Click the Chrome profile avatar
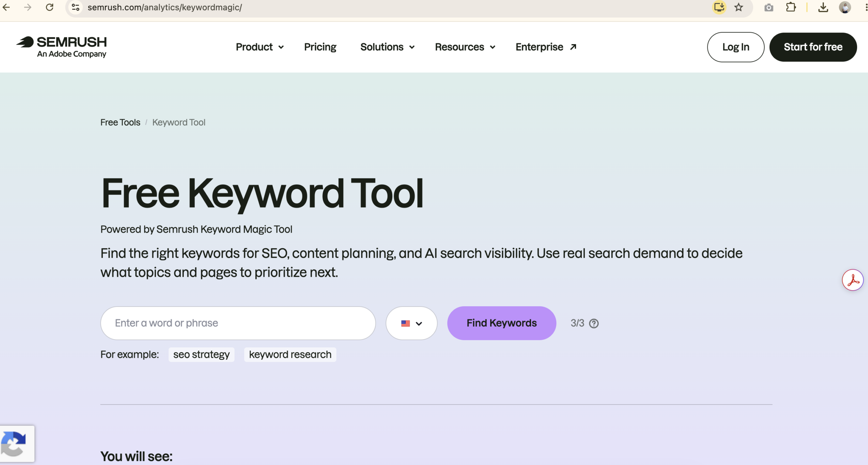 (x=845, y=7)
